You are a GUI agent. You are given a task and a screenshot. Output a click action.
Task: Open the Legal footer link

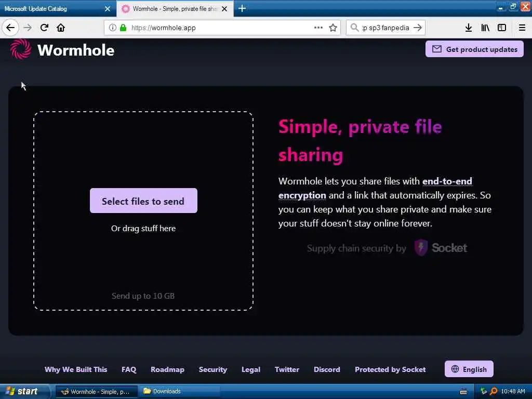pyautogui.click(x=251, y=369)
